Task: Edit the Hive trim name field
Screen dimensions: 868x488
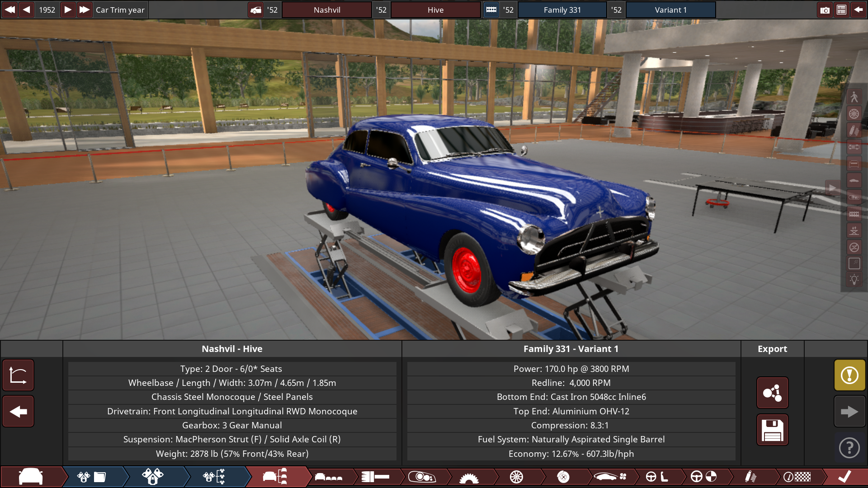Action: coord(435,9)
